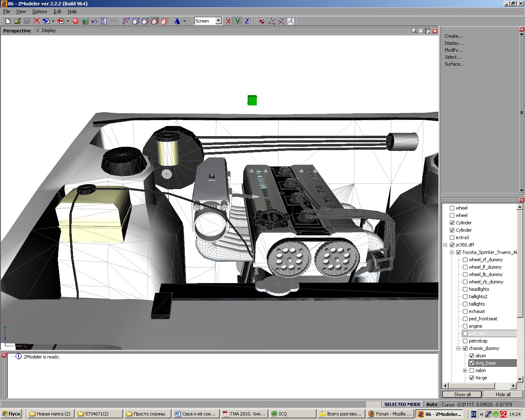Toggle the Z axis constraint button
This screenshot has height=420, width=525.
(247, 21)
